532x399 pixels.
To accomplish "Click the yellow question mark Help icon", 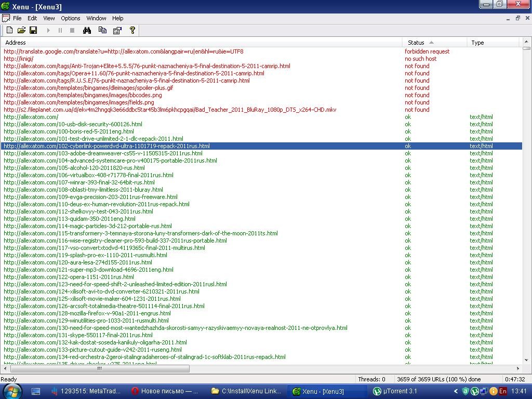I will click(x=132, y=30).
